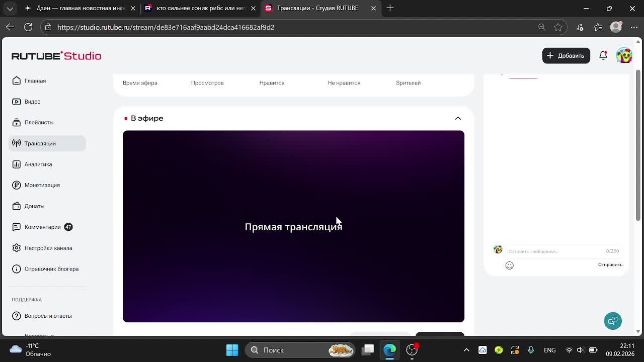Click the Добавить button
Viewport: 644px width, 362px height.
pos(566,56)
